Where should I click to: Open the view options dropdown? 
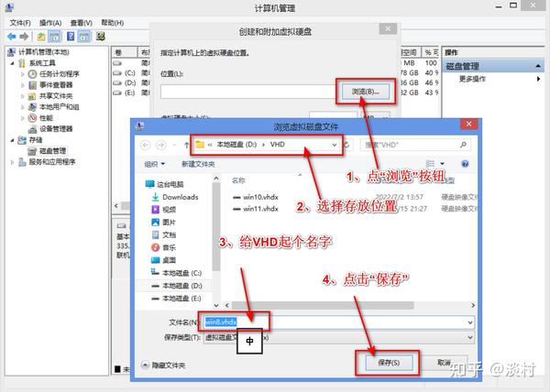coord(443,164)
